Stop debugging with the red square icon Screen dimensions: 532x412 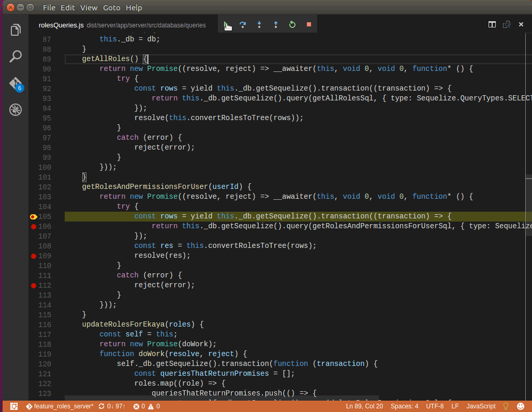308,24
